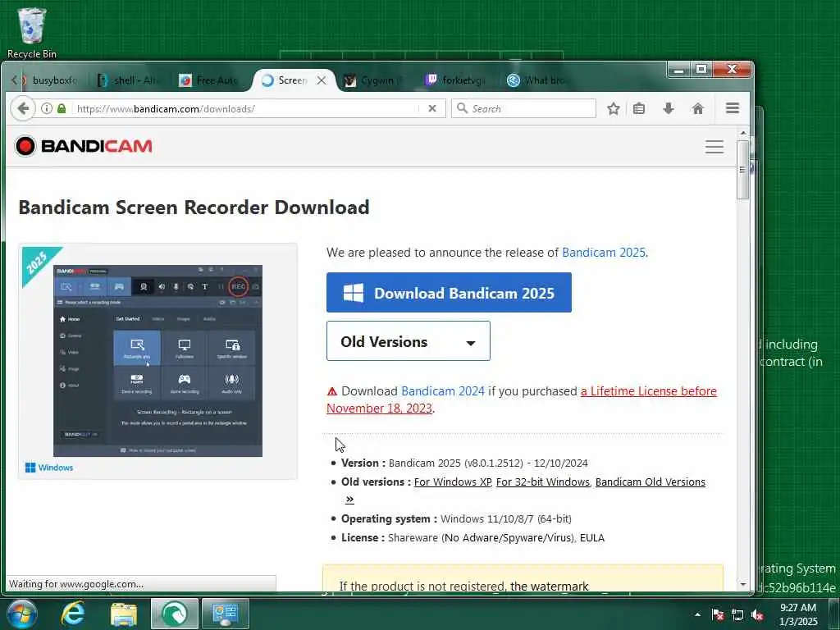Click network tray icon

point(737,615)
